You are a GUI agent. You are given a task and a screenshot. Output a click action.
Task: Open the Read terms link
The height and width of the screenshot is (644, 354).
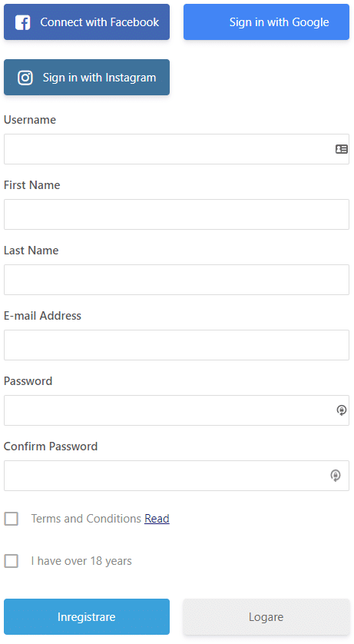[x=157, y=519]
